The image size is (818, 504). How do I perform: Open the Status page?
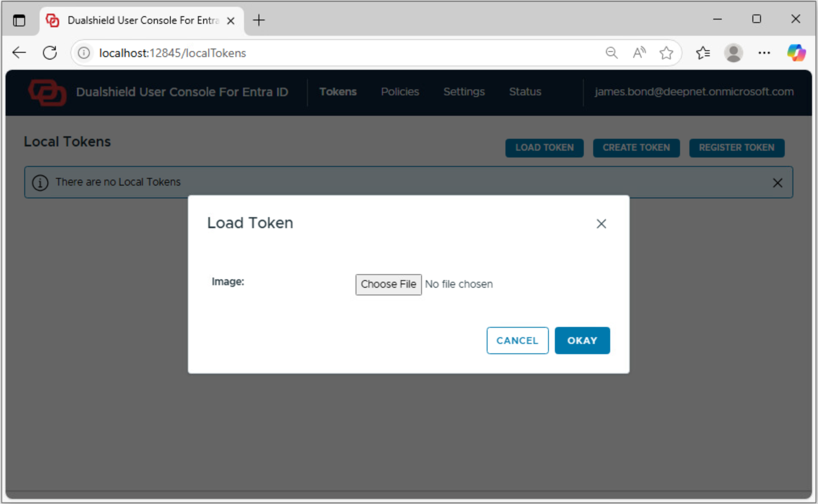coord(525,92)
